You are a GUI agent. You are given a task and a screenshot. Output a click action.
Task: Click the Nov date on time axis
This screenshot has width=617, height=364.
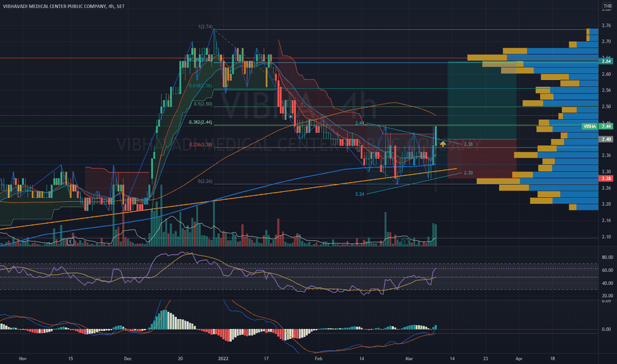click(x=23, y=359)
